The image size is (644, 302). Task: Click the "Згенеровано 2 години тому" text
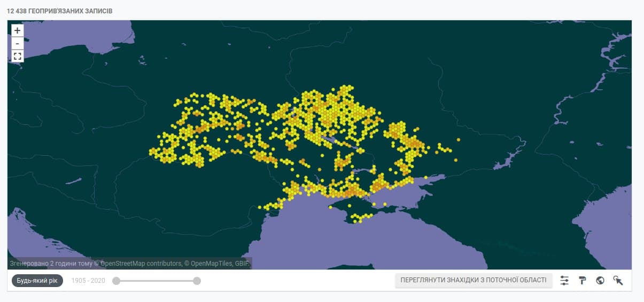tap(47, 263)
